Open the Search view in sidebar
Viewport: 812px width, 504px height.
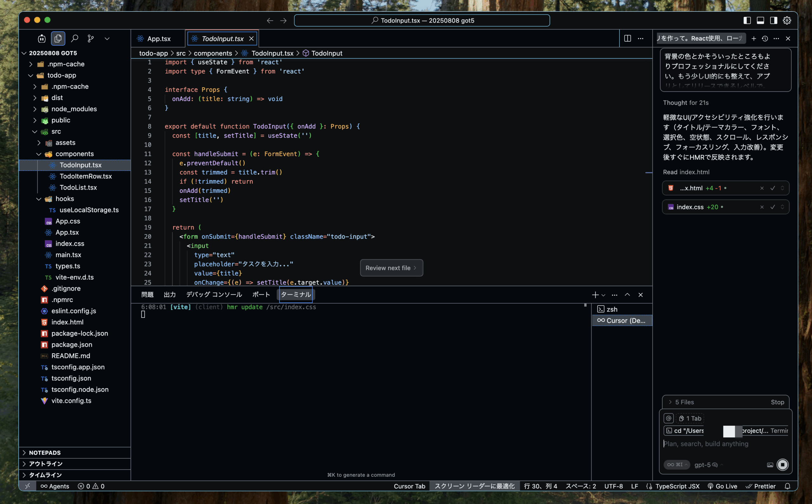[x=75, y=38]
